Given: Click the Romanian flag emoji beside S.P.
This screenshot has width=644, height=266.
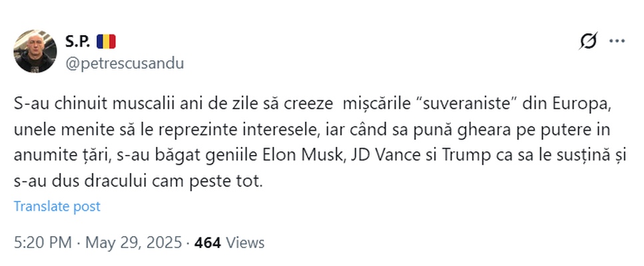Looking at the screenshot, I should (106, 42).
